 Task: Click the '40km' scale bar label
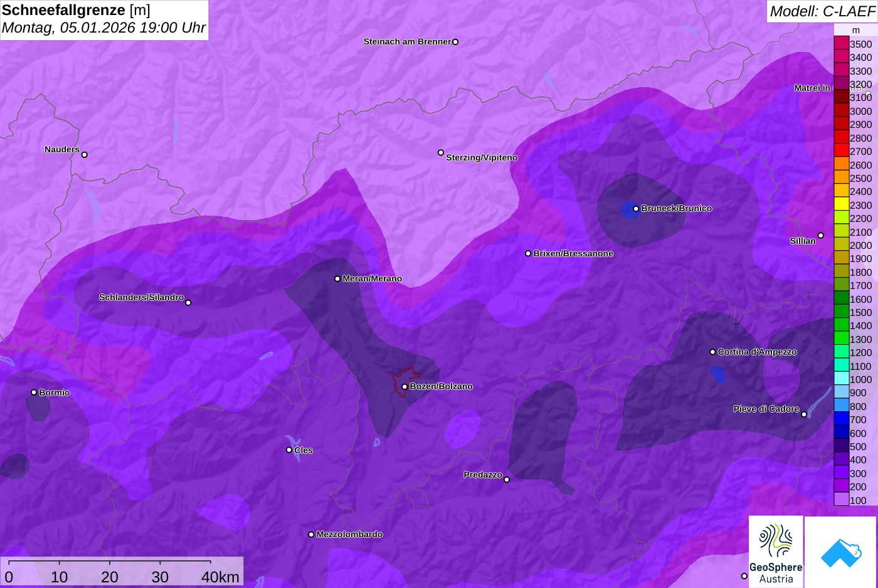[220, 577]
